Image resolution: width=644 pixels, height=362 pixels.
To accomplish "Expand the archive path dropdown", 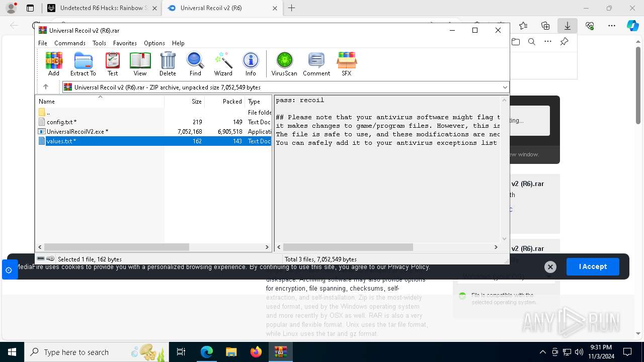I will point(505,87).
